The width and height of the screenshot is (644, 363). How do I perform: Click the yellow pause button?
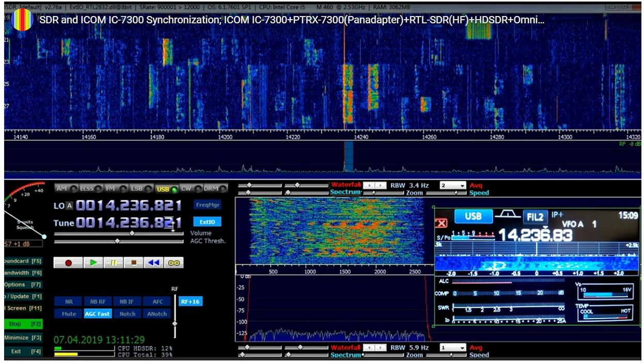pyautogui.click(x=114, y=263)
